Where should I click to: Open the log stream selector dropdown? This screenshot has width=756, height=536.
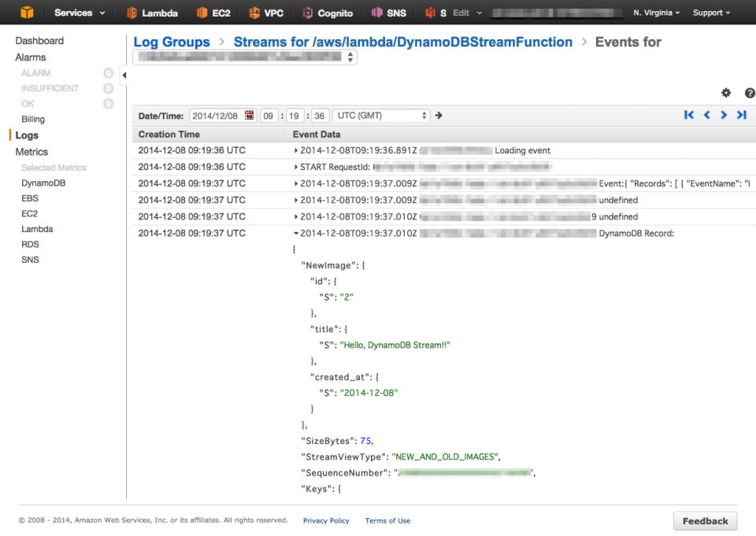244,57
